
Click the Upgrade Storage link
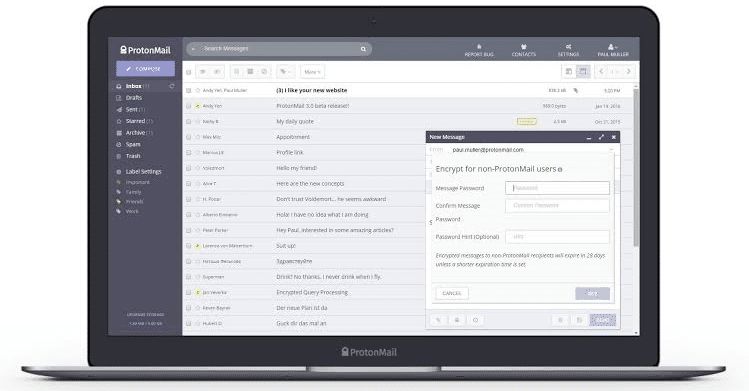tap(145, 314)
